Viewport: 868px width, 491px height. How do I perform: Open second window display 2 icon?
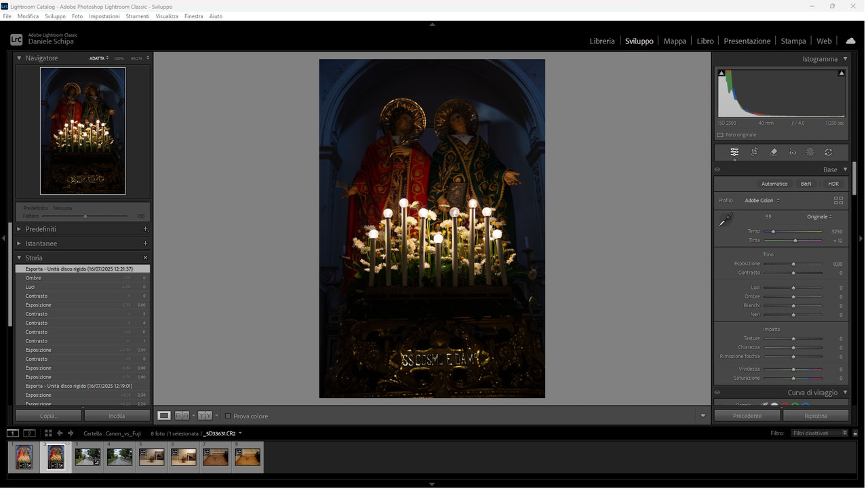(29, 433)
